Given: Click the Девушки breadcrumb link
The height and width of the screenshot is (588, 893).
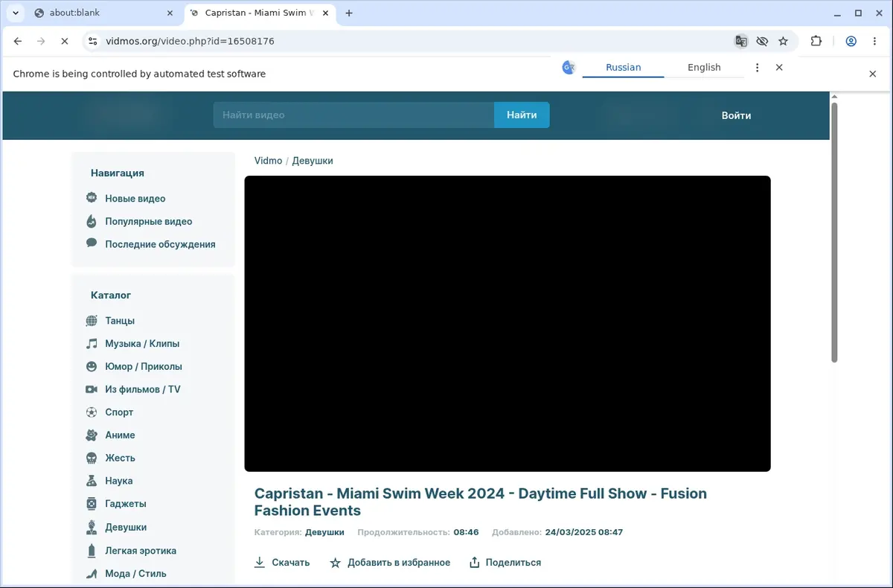Looking at the screenshot, I should pos(313,161).
